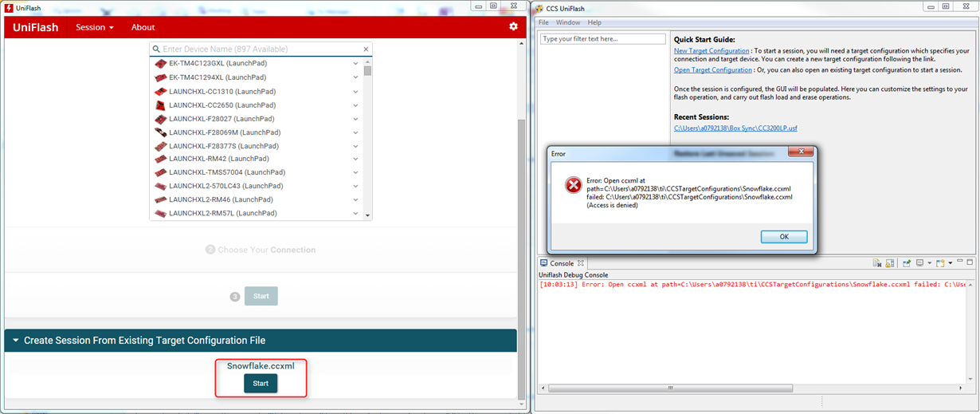Open the About page in UniFlash
This screenshot has width=980, height=414.
[143, 27]
